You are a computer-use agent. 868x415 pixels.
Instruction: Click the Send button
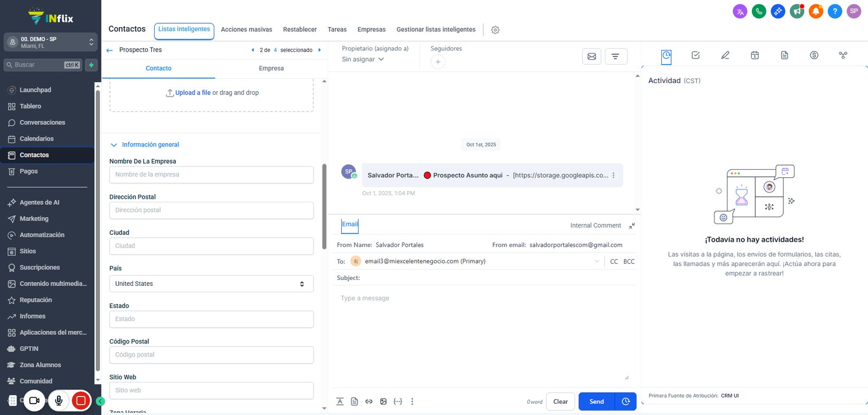point(597,401)
